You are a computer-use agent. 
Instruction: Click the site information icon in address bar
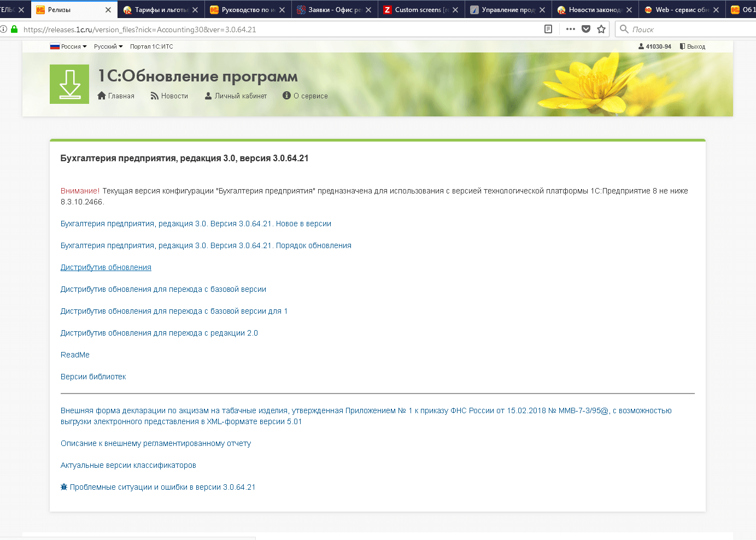click(3, 29)
